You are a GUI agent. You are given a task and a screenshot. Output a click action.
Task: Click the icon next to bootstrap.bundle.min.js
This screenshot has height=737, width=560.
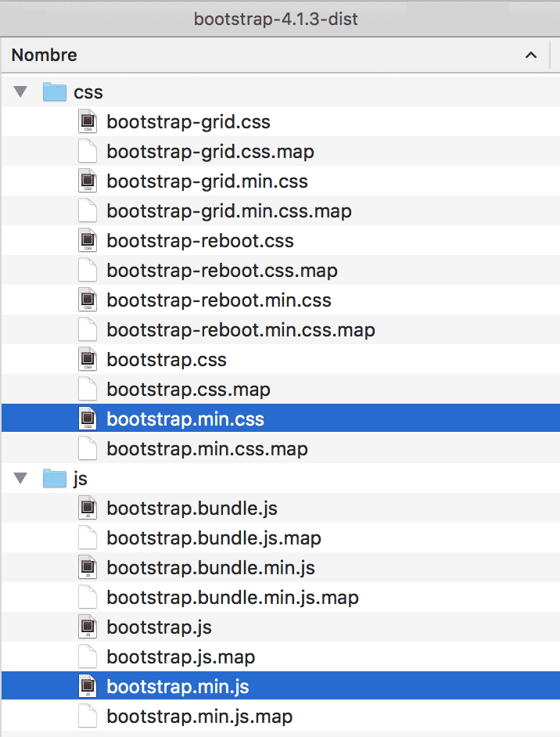pyautogui.click(x=87, y=567)
